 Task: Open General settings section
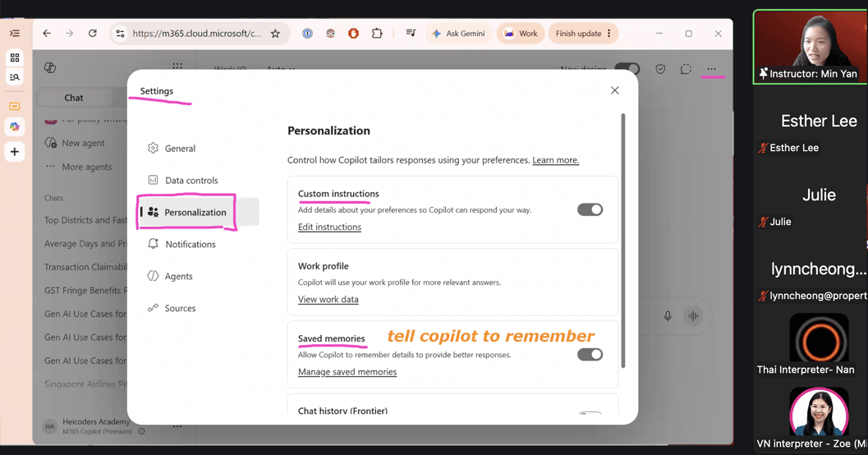coord(198,149)
